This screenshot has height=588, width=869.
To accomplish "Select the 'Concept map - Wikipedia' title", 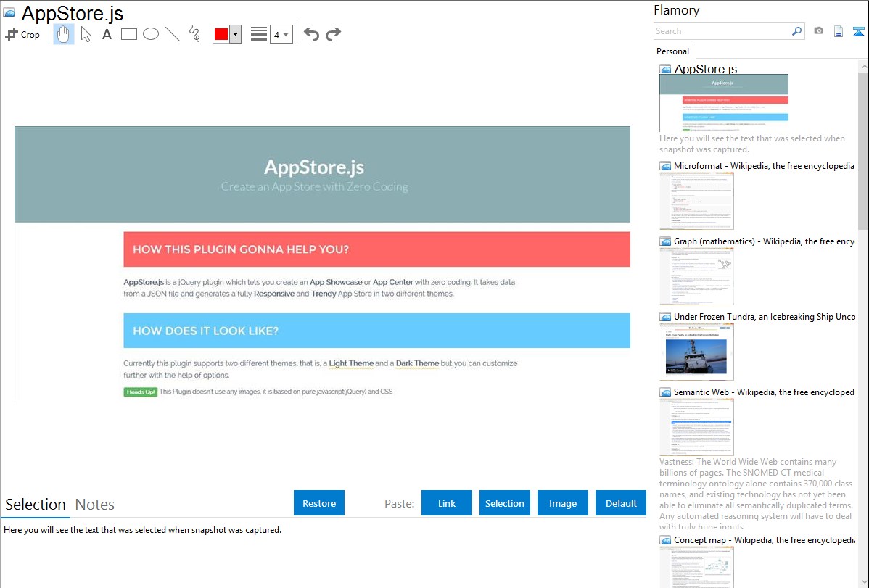I will (x=764, y=539).
